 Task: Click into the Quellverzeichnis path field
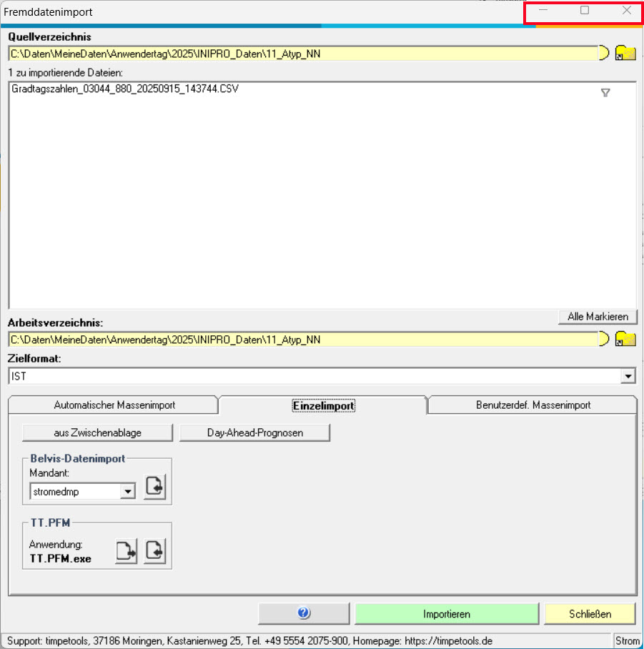300,53
